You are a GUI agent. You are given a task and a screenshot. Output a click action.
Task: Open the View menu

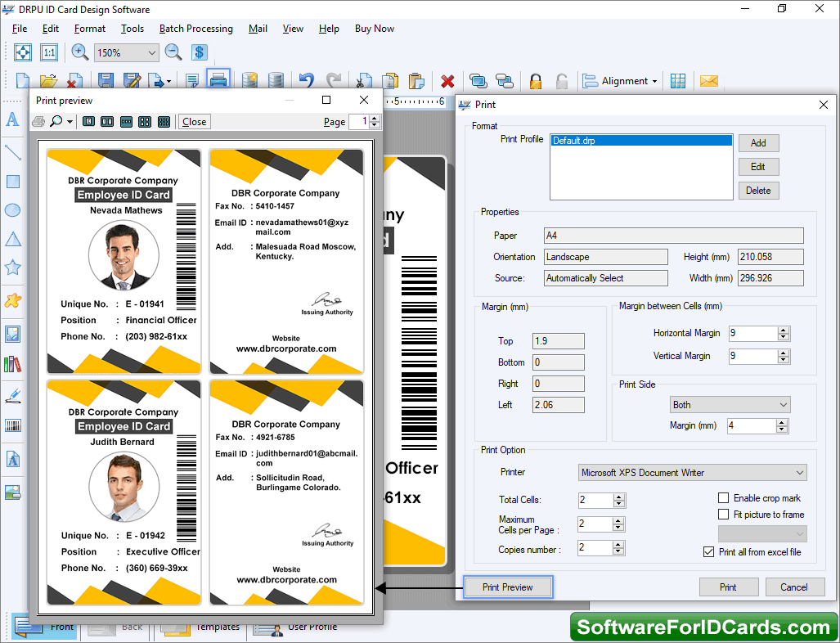(293, 29)
